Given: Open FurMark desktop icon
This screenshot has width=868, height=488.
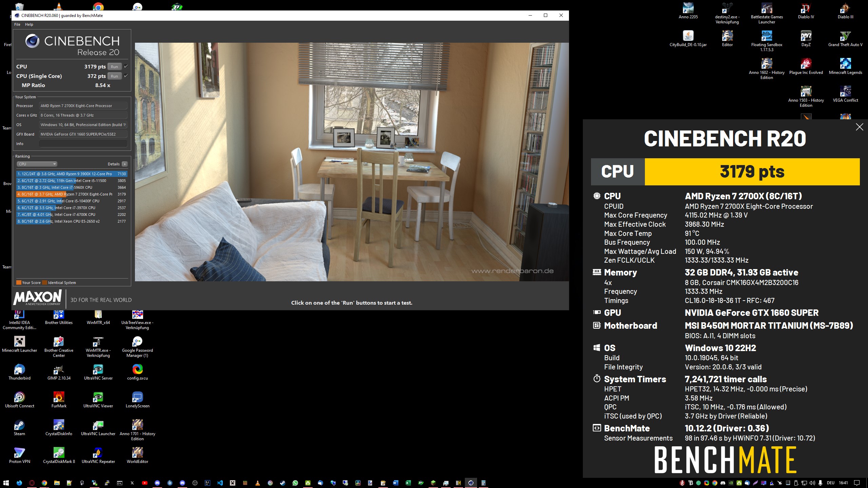Looking at the screenshot, I should 59,400.
